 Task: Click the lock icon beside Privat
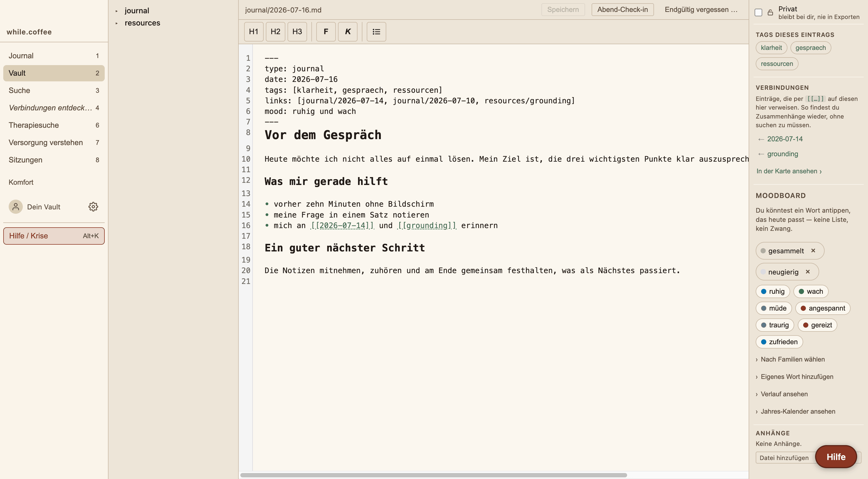click(770, 12)
